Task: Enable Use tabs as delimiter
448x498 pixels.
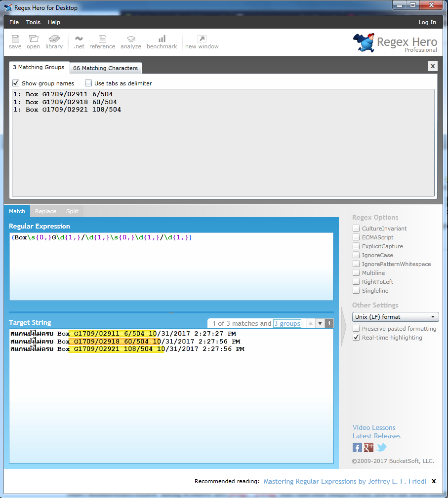Action: [88, 83]
